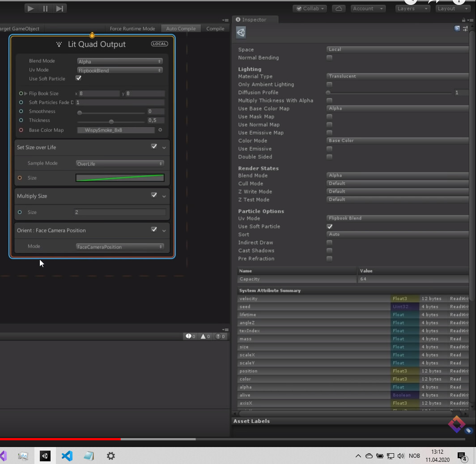476x464 pixels.
Task: Disable the Set Size over Life block checkbox
Action: [x=154, y=147]
